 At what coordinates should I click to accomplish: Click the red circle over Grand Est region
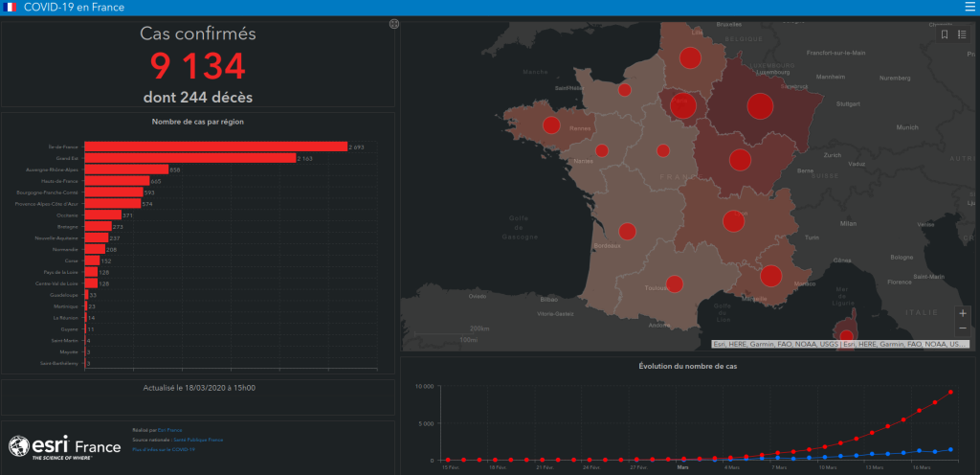[760, 105]
